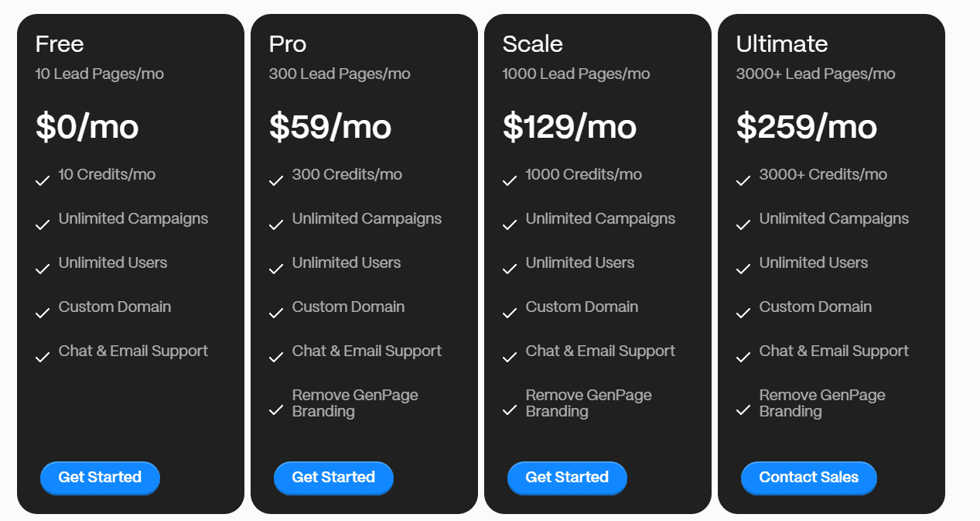The width and height of the screenshot is (980, 521).
Task: Click the checkmark beside Chat & Email Support in Free
Action: [x=43, y=357]
